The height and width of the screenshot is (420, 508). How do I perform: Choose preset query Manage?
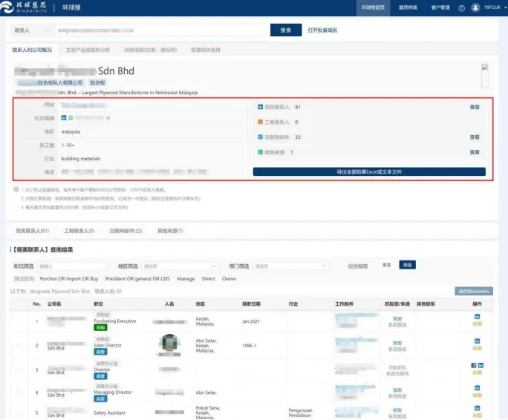point(186,278)
